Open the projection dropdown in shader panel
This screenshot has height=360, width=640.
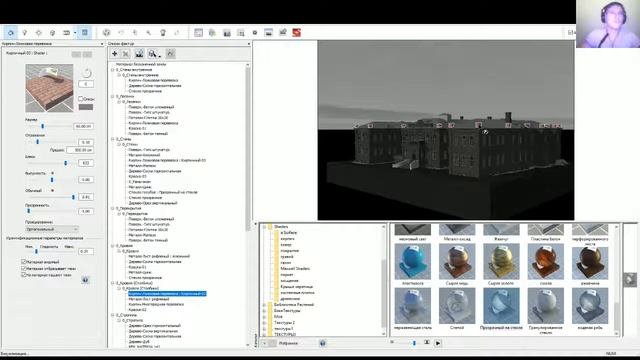(51, 229)
